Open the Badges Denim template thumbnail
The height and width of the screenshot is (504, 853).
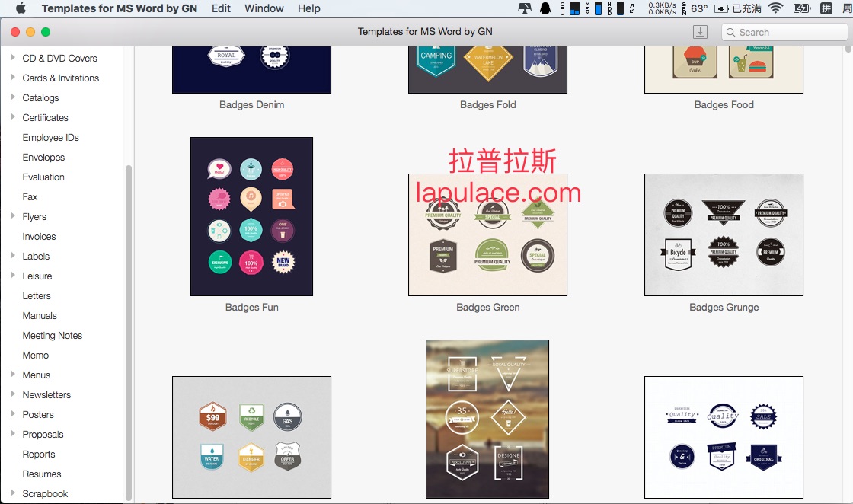251,69
